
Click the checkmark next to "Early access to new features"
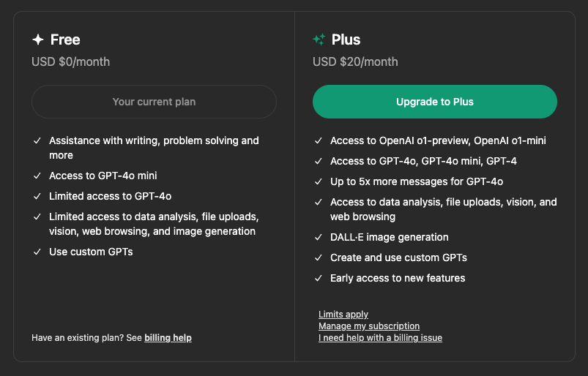(318, 278)
